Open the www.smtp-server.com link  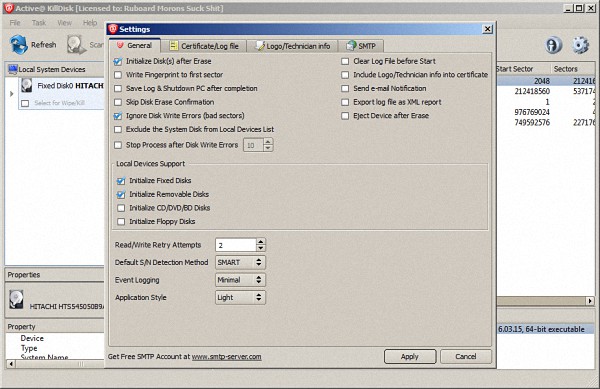pos(227,357)
